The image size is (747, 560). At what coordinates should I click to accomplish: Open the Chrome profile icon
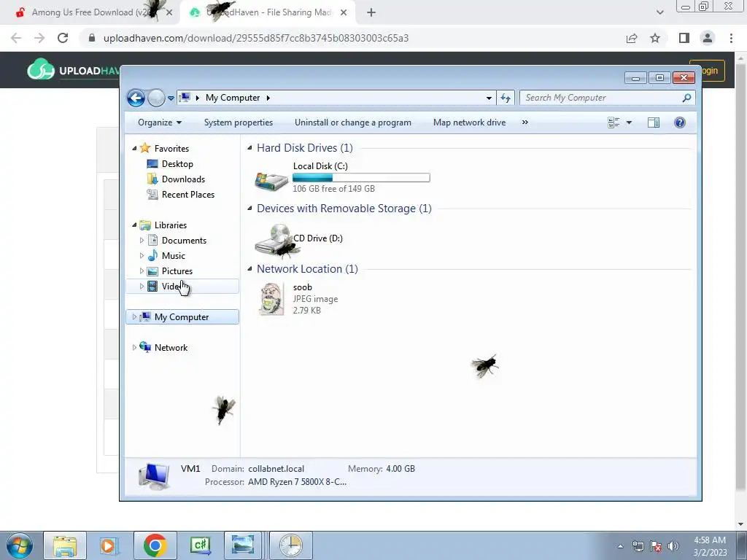(708, 38)
